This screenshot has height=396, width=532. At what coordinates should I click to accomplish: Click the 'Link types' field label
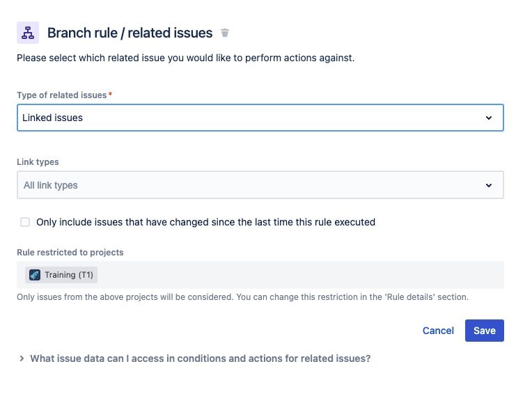pyautogui.click(x=38, y=162)
